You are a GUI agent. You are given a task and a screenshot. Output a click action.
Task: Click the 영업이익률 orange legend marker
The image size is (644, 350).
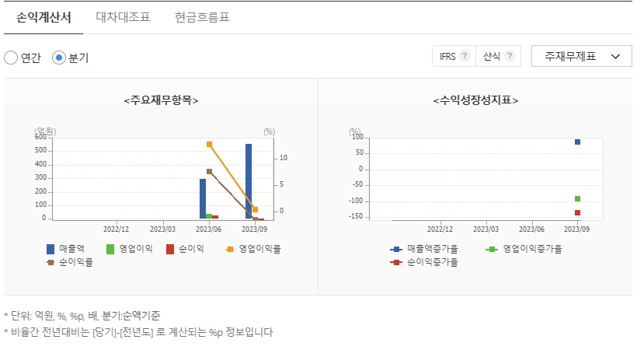230,249
